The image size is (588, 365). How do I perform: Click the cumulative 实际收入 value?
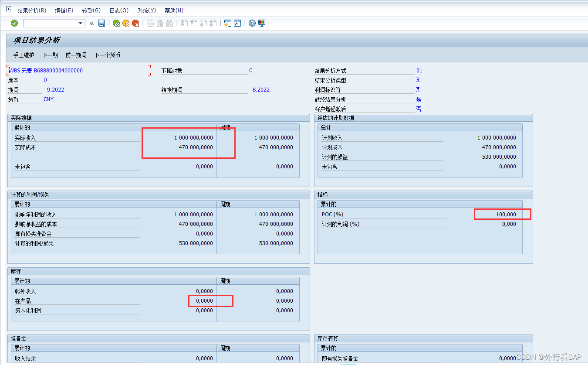point(193,138)
